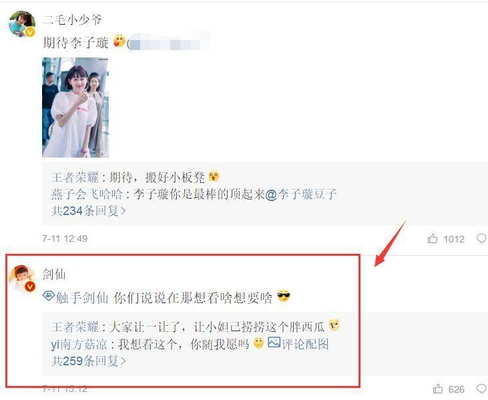Open username 剑仙
The height and width of the screenshot is (400, 488).
(x=54, y=274)
